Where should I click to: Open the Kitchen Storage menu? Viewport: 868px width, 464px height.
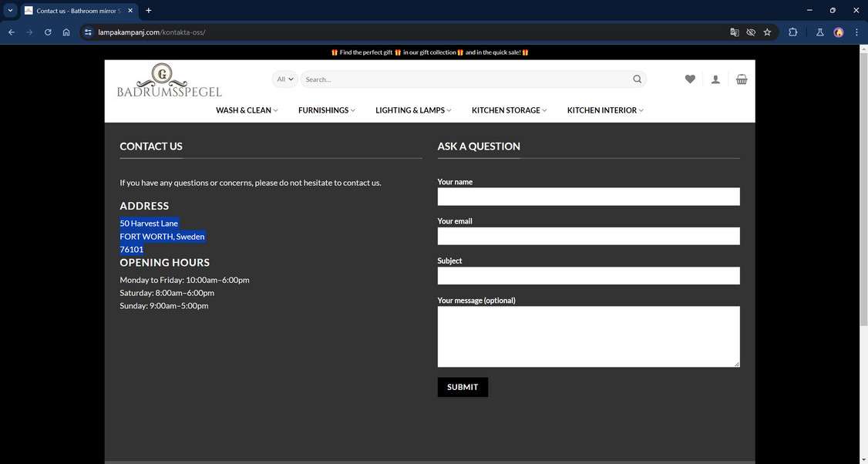pos(509,110)
